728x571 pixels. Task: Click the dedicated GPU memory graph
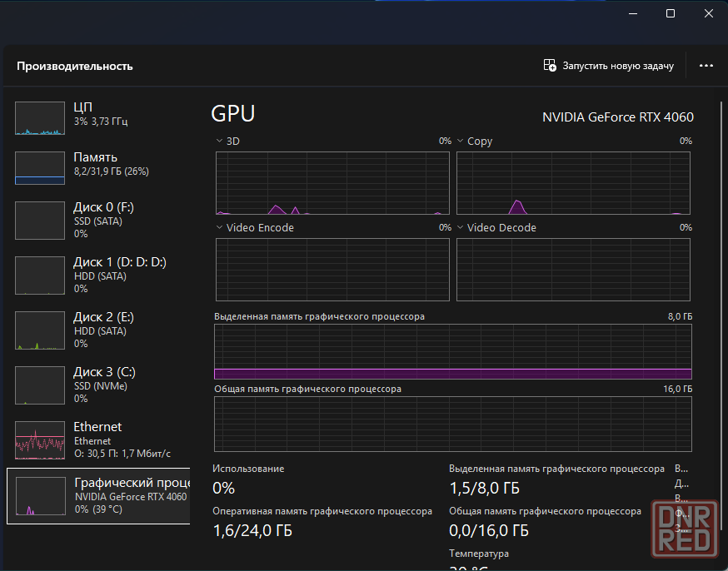point(453,351)
